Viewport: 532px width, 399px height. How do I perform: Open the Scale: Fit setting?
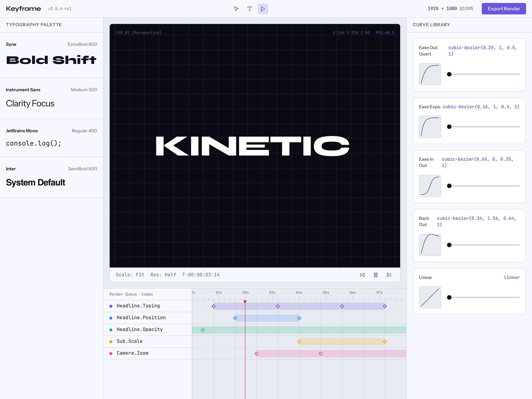(130, 275)
